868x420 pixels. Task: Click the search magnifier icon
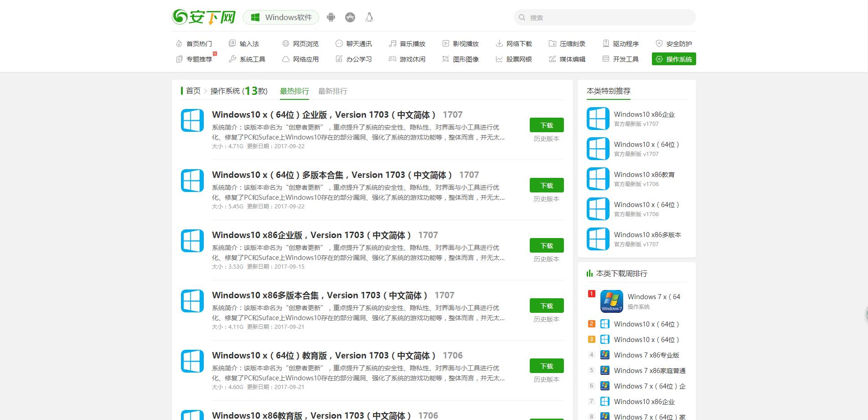522,18
